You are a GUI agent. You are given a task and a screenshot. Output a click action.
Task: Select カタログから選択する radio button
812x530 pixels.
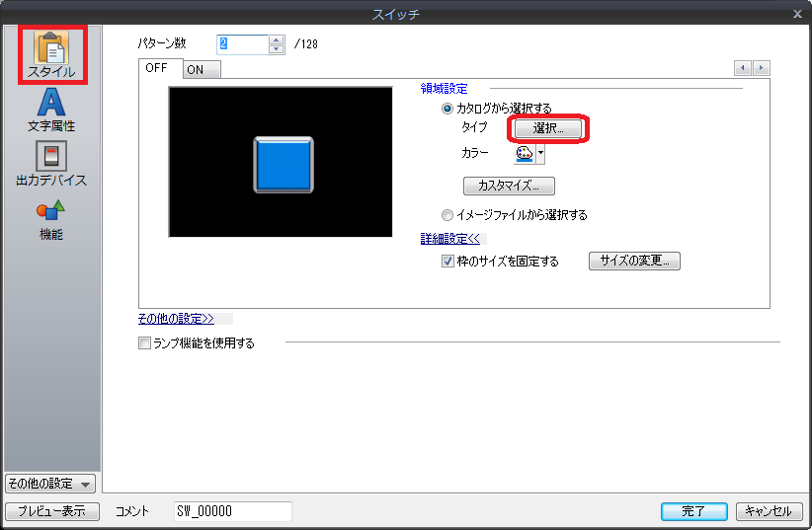point(447,108)
